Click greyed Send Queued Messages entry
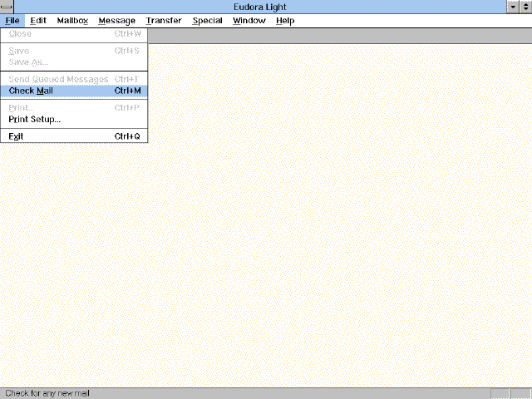 pyautogui.click(x=74, y=80)
